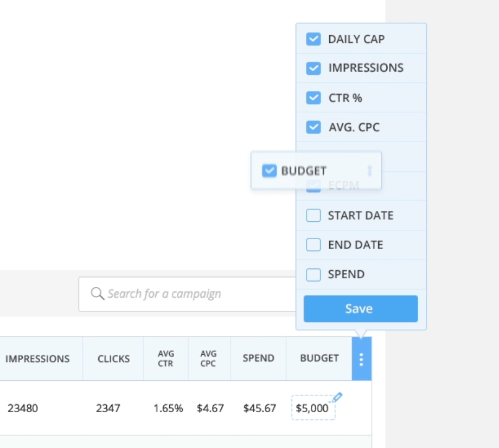The width and height of the screenshot is (499, 448).
Task: Enable the END DATE checkbox
Action: 313,245
